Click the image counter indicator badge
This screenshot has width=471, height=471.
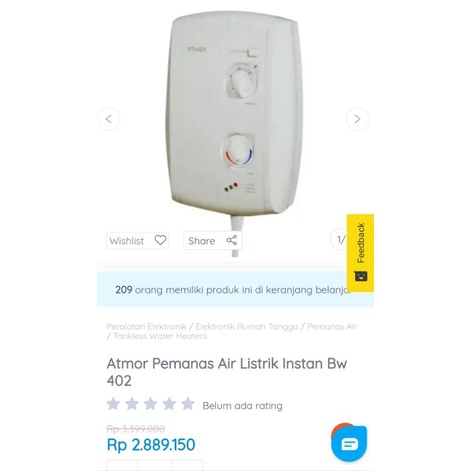(339, 239)
